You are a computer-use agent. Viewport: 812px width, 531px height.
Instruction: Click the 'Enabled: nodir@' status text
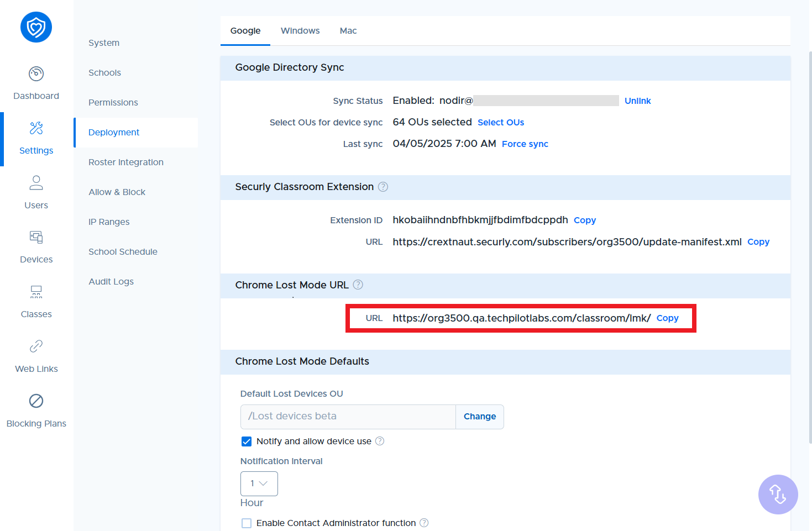433,101
